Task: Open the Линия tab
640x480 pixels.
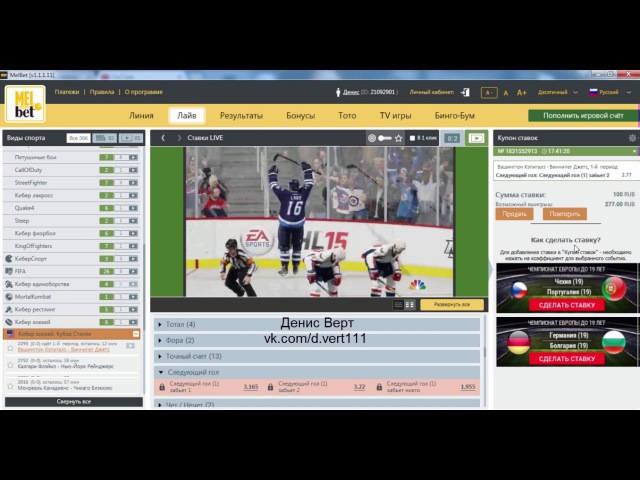Action: pos(141,116)
